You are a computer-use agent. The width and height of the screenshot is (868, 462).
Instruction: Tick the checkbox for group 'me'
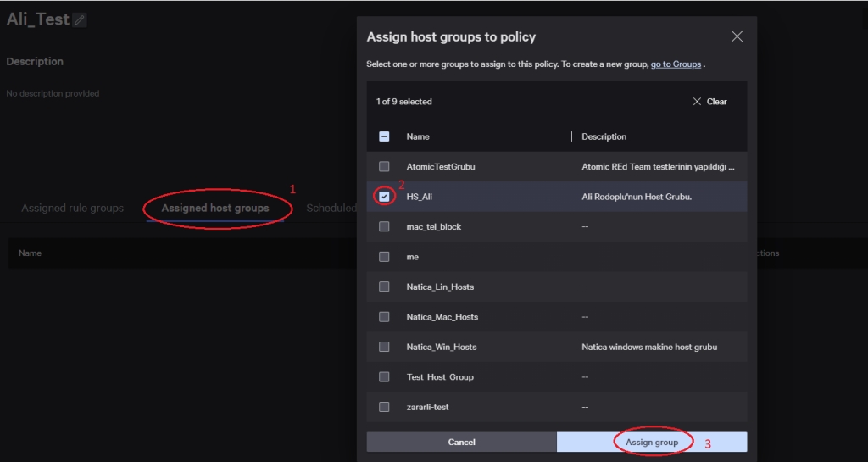point(384,257)
